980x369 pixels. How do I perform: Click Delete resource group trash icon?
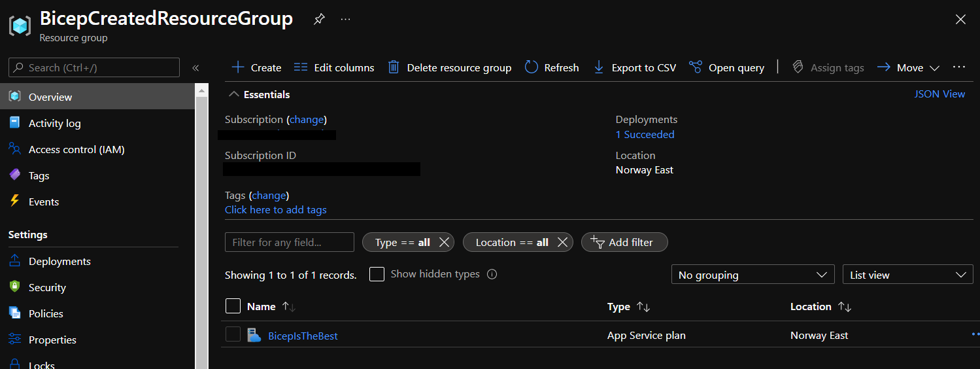click(x=394, y=67)
